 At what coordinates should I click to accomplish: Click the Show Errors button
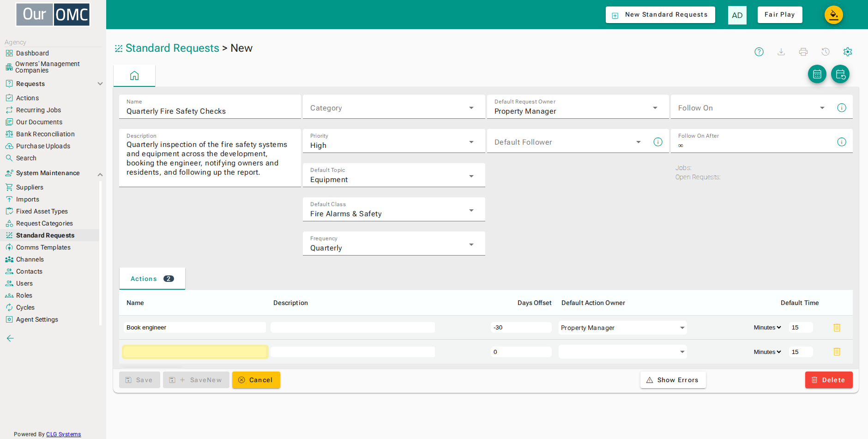point(673,380)
